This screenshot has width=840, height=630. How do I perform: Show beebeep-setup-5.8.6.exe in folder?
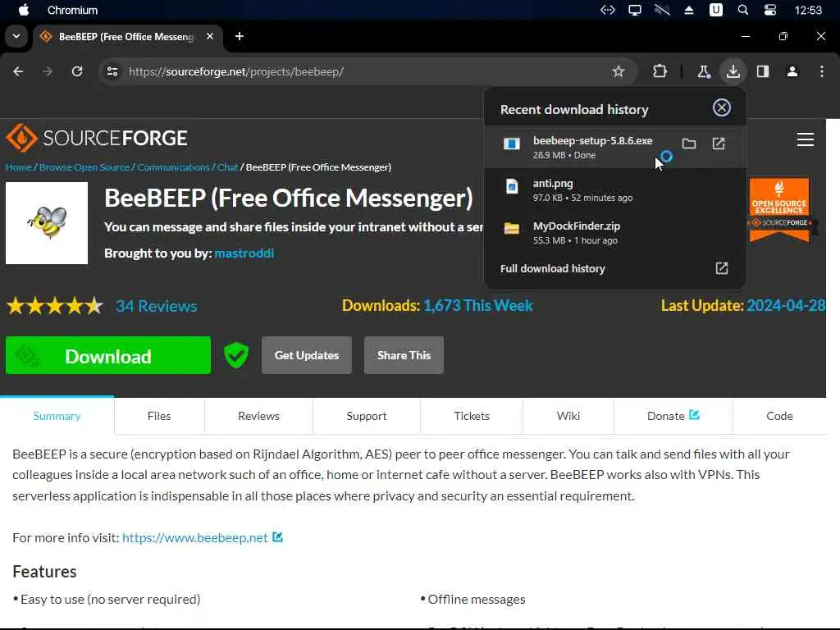(689, 144)
